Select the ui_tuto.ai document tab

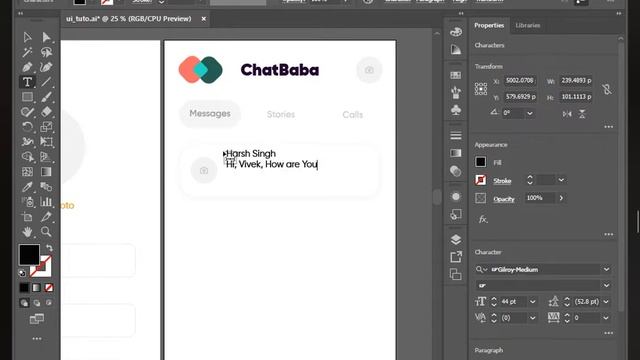129,19
